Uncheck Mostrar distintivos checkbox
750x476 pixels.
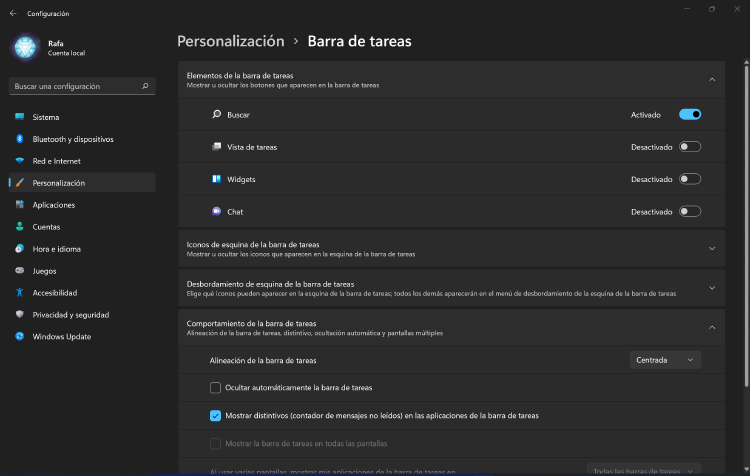click(215, 416)
